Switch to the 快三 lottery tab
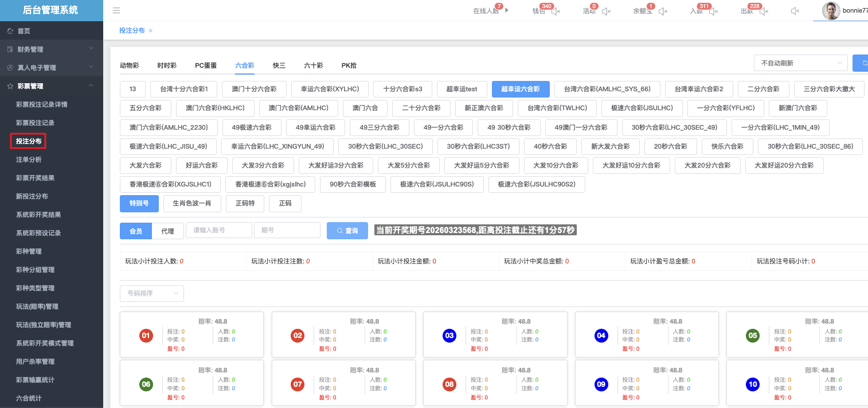 coord(279,65)
